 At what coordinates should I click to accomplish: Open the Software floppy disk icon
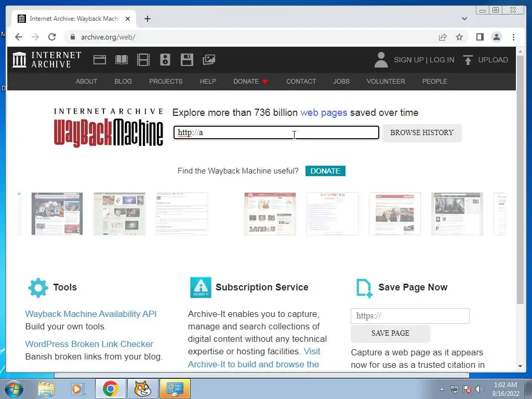point(187,60)
